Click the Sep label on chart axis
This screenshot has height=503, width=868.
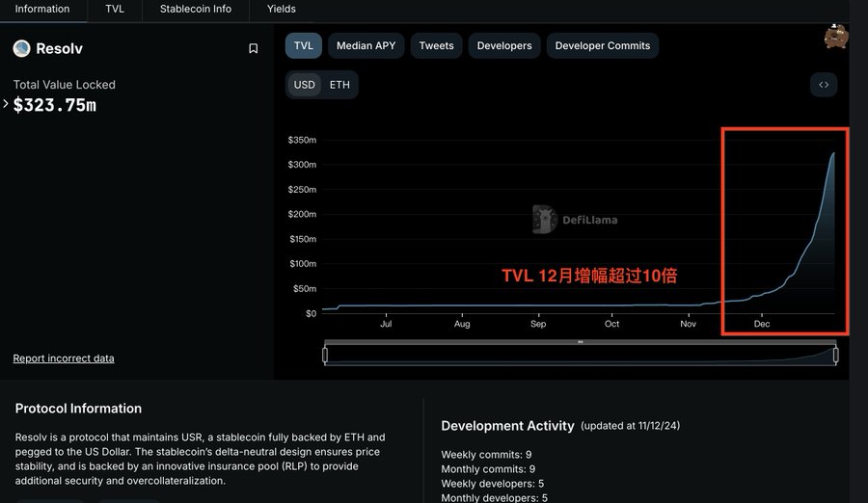(x=538, y=324)
